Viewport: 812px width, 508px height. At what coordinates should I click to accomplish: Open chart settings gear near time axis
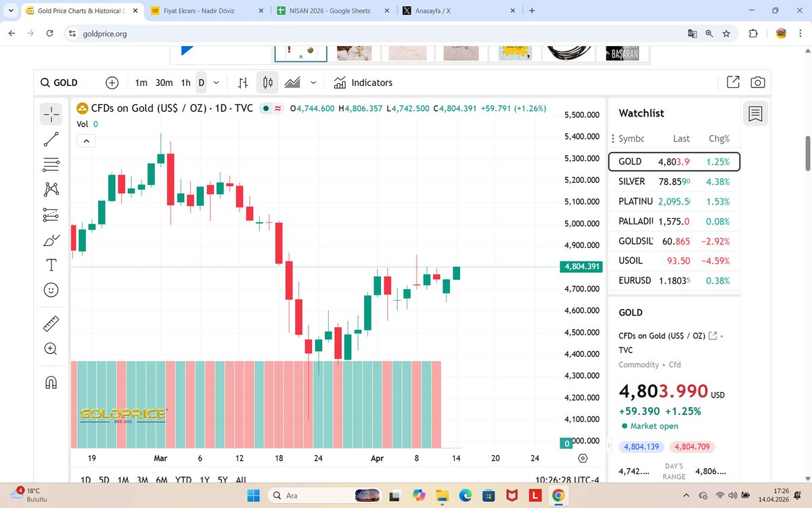pos(583,459)
